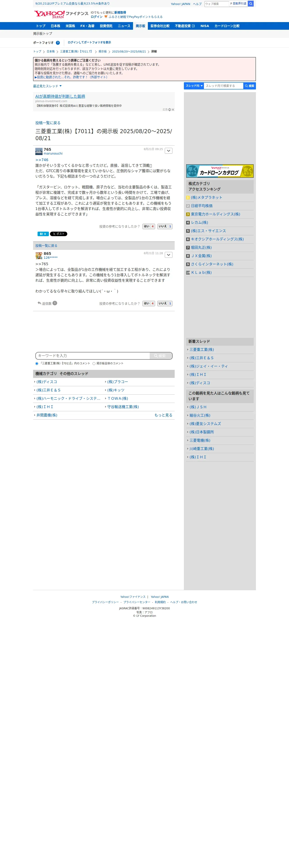Vote いいえ on post 765
289x868 pixels.
165,226
